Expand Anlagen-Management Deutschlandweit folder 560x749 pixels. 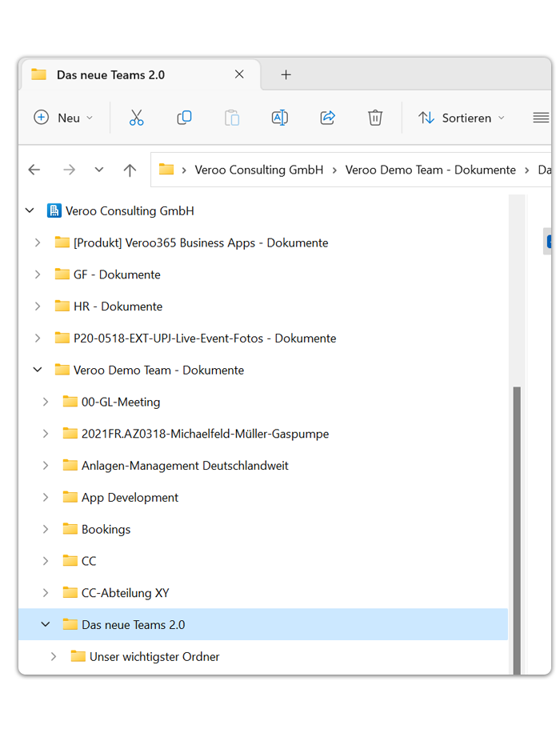[x=46, y=466]
